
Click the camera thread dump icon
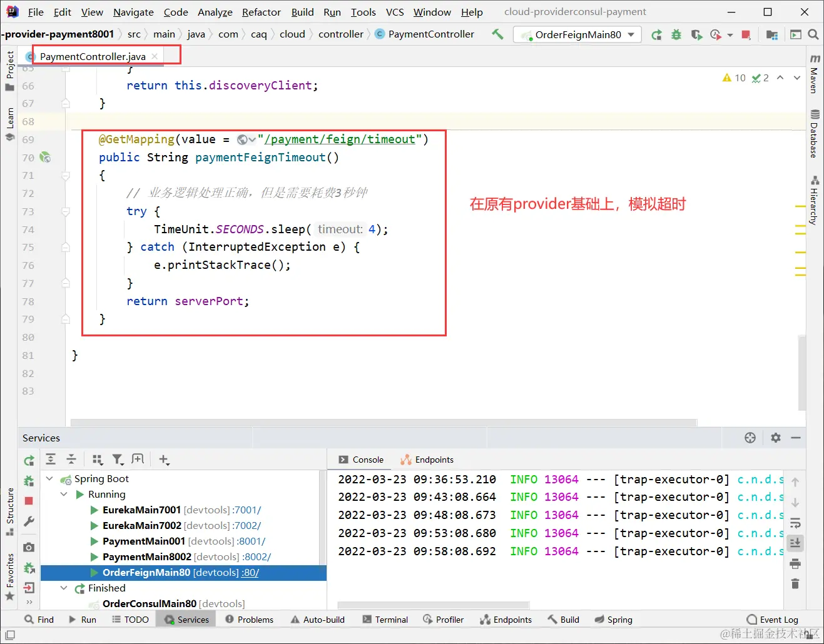pyautogui.click(x=29, y=547)
